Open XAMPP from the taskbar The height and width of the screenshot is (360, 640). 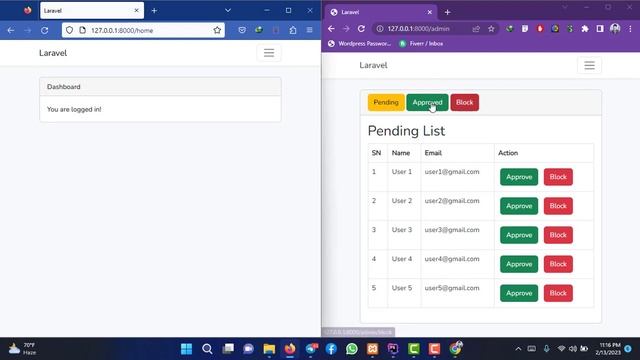tap(372, 349)
